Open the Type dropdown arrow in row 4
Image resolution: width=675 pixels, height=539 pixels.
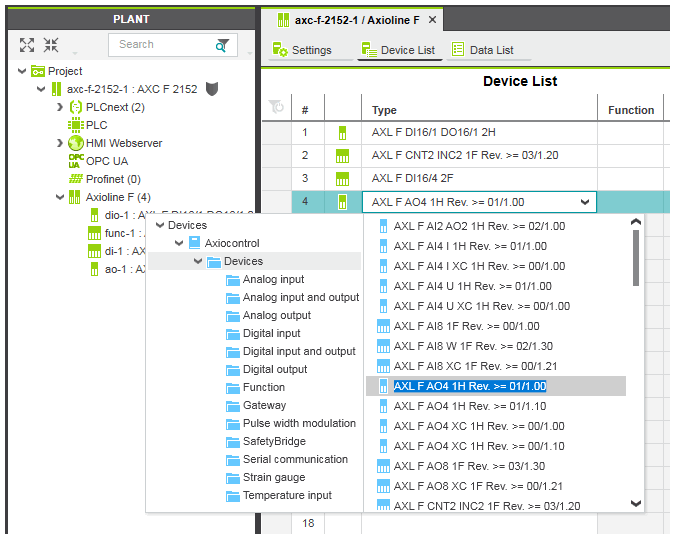coord(585,202)
